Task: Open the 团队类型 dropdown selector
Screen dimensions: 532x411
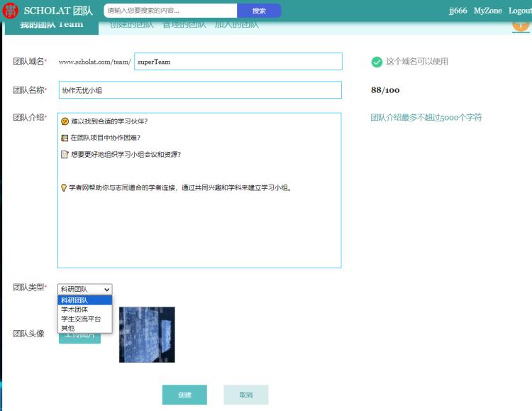Action: pyautogui.click(x=84, y=289)
